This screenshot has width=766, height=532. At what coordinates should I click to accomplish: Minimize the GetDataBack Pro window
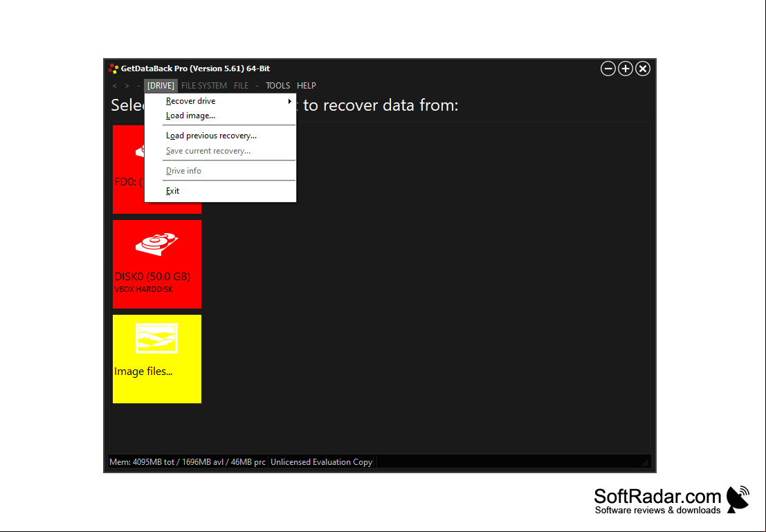coord(608,69)
